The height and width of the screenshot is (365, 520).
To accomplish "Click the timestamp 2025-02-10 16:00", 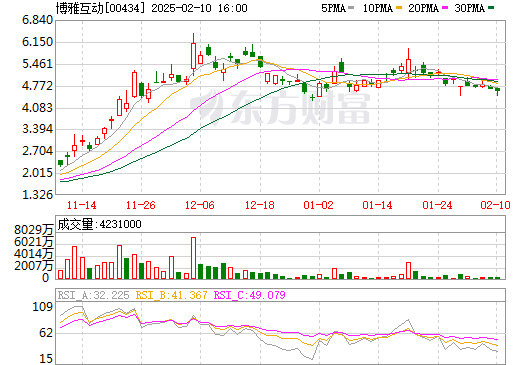I will pyautogui.click(x=199, y=8).
